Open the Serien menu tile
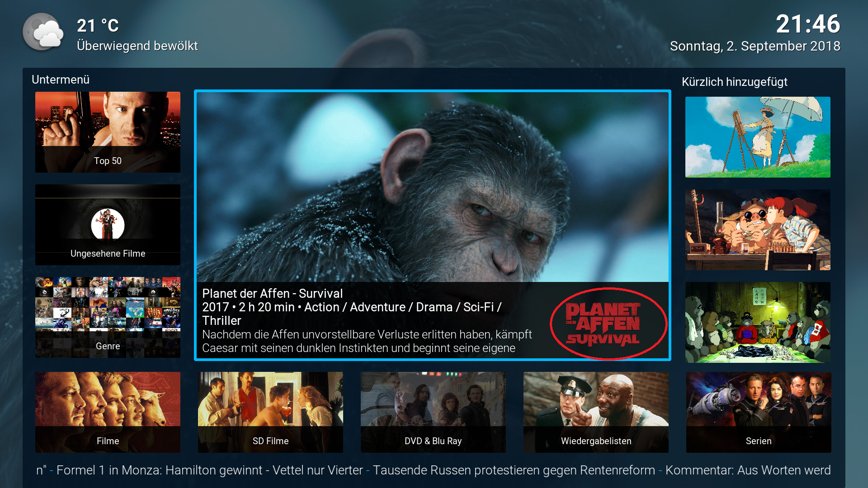 759,412
